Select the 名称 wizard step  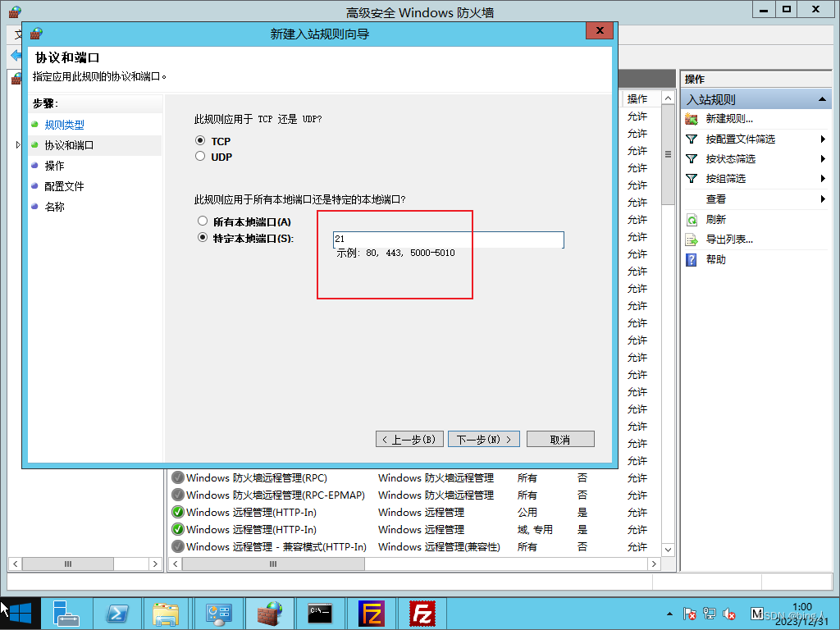pos(54,207)
